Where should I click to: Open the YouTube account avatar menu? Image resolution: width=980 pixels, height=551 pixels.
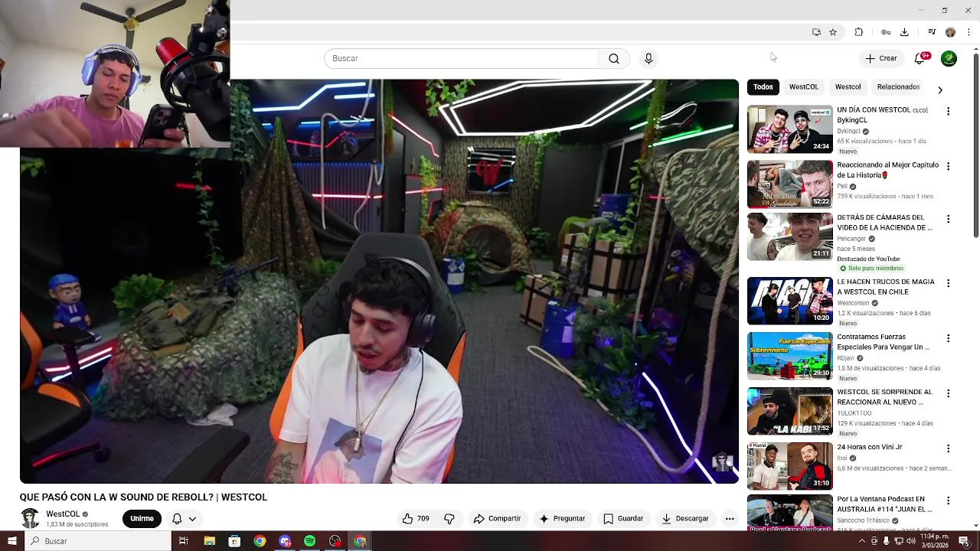pyautogui.click(x=949, y=58)
